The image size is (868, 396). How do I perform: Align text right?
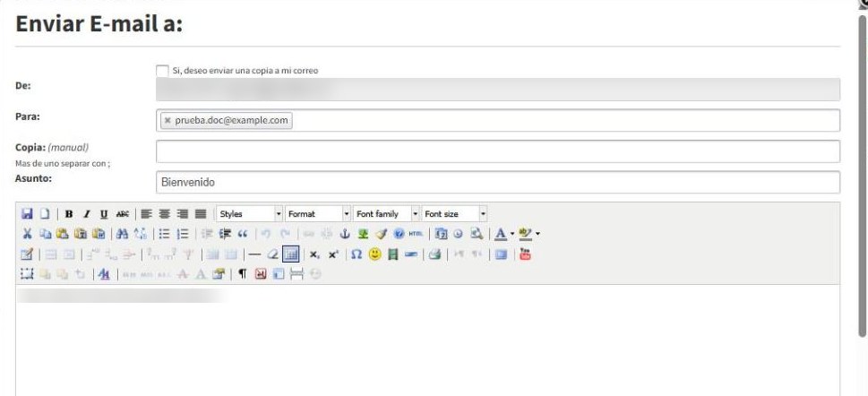(x=182, y=214)
